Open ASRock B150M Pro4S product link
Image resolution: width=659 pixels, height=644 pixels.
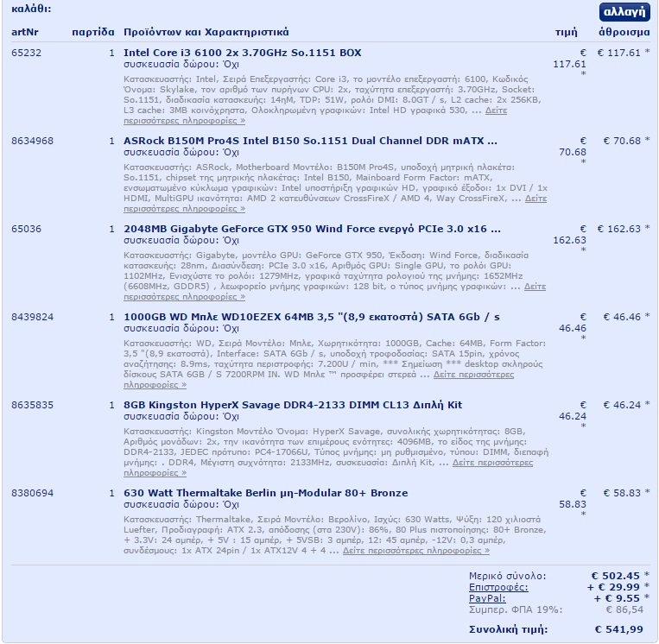pyautogui.click(x=310, y=141)
